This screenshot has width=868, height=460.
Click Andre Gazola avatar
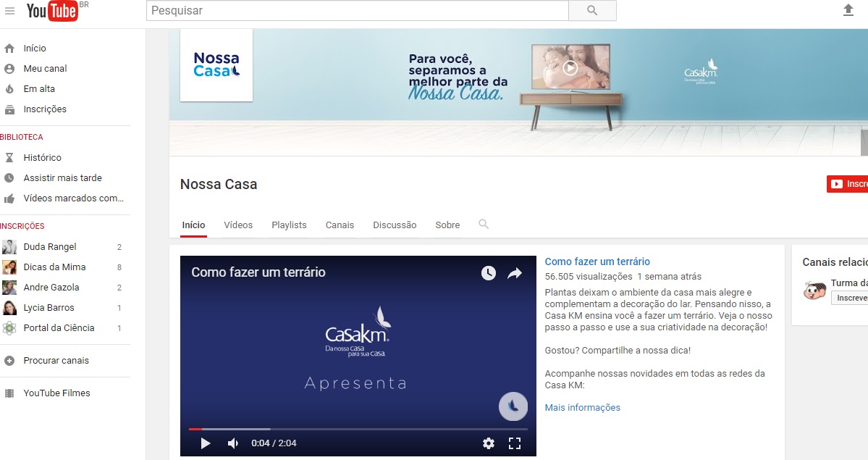coord(9,287)
